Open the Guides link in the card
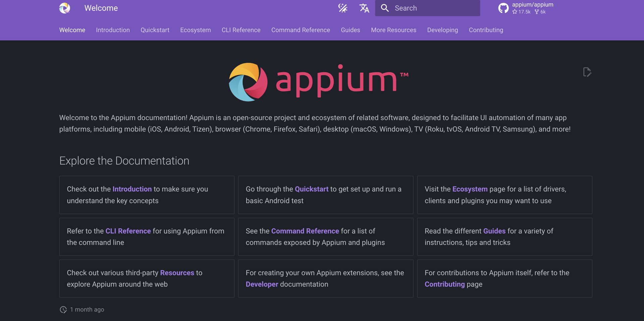The image size is (644, 321). (x=494, y=231)
